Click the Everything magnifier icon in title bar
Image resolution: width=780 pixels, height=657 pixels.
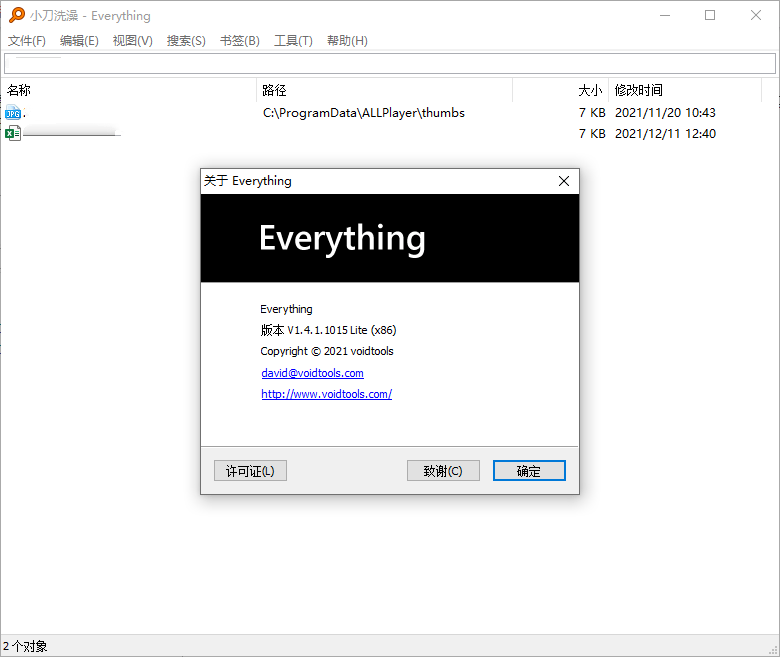[x=16, y=15]
